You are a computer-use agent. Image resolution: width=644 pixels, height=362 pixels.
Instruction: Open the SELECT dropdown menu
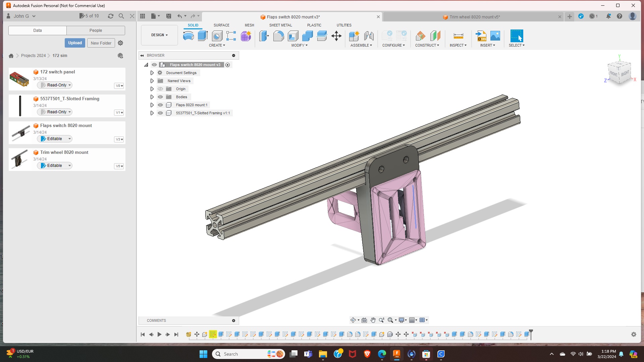517,45
